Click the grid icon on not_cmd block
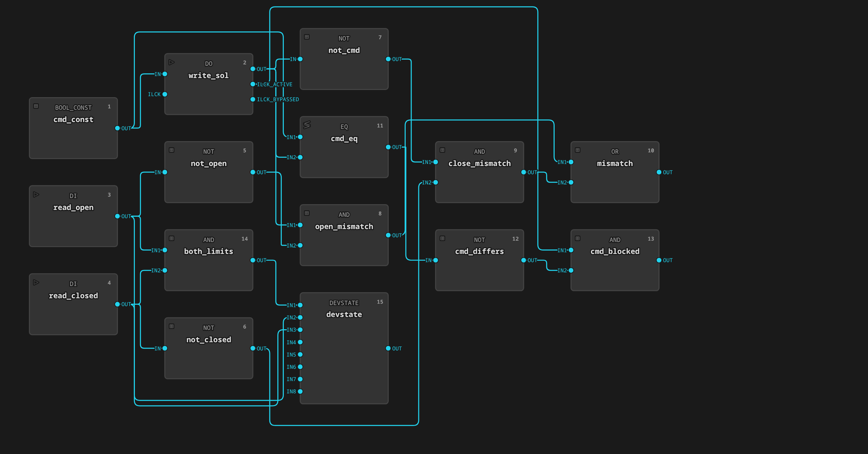Viewport: 868px width, 454px height. tap(307, 37)
